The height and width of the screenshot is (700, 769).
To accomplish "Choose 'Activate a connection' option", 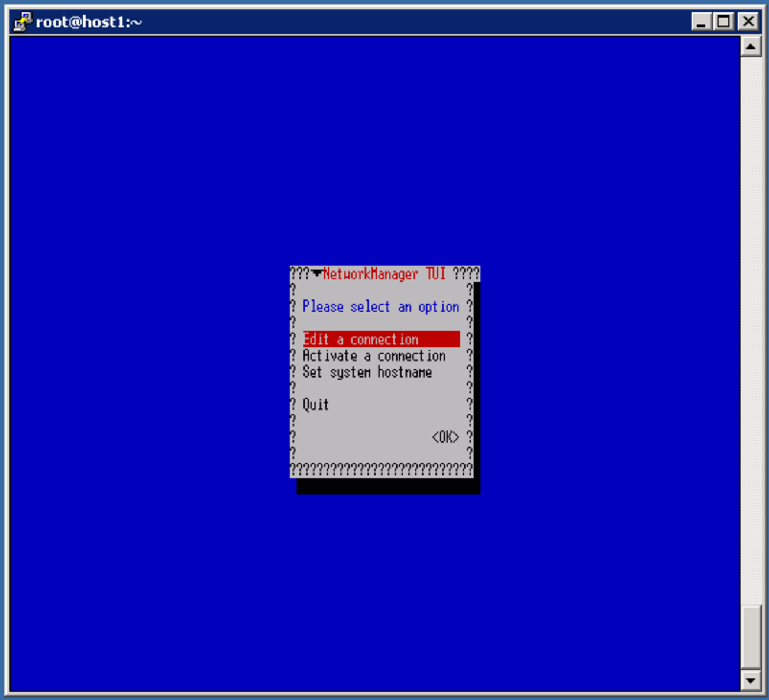I will click(x=374, y=356).
